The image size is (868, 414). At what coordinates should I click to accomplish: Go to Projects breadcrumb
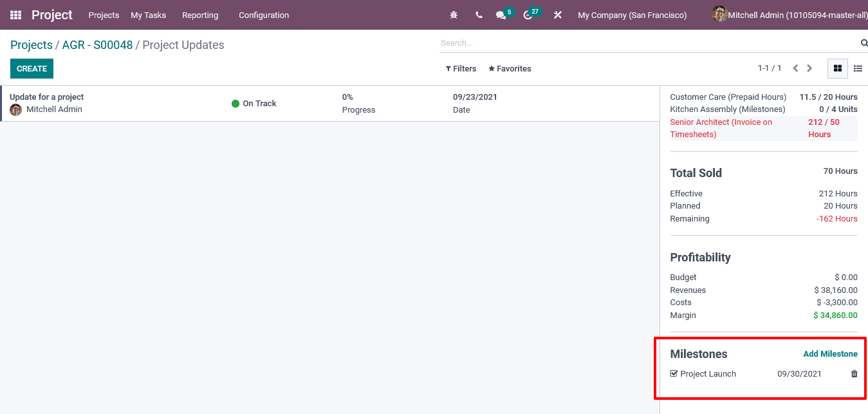pyautogui.click(x=32, y=45)
